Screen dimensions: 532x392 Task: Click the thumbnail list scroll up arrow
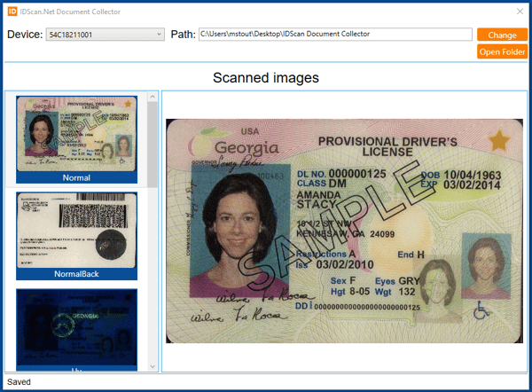click(x=153, y=97)
